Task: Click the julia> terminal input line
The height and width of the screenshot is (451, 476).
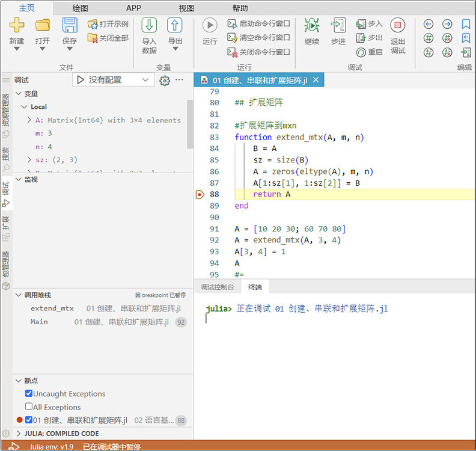Action: [297, 309]
